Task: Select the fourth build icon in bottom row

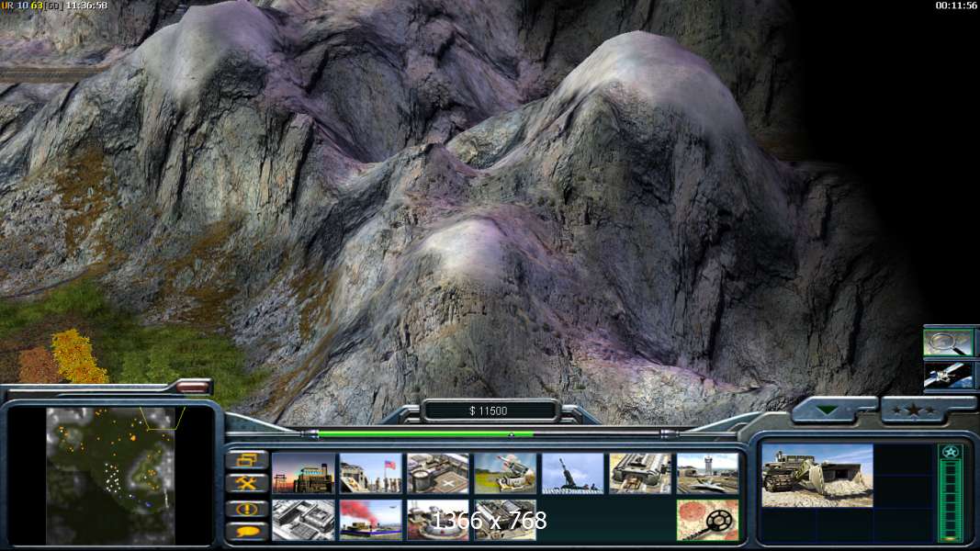Action: tap(506, 520)
